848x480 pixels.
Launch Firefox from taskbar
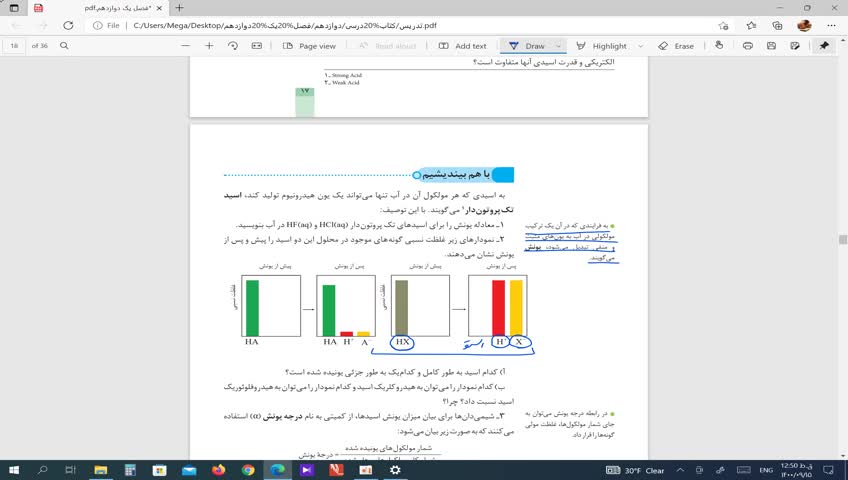pos(218,470)
